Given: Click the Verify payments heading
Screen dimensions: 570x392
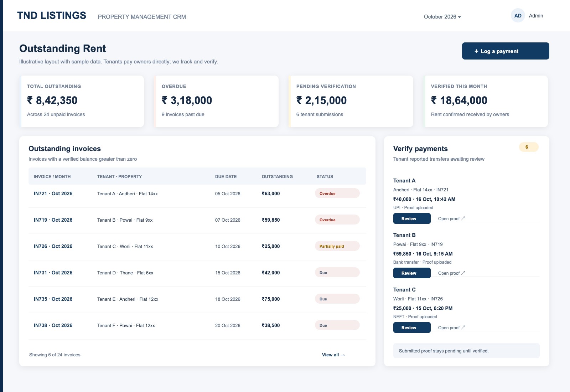Looking at the screenshot, I should click(x=420, y=149).
